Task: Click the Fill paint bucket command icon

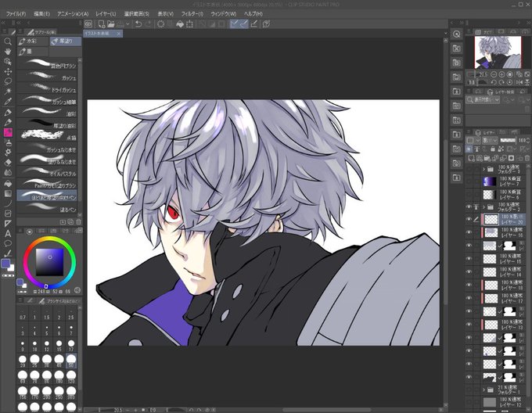Action: pyautogui.click(x=180, y=24)
